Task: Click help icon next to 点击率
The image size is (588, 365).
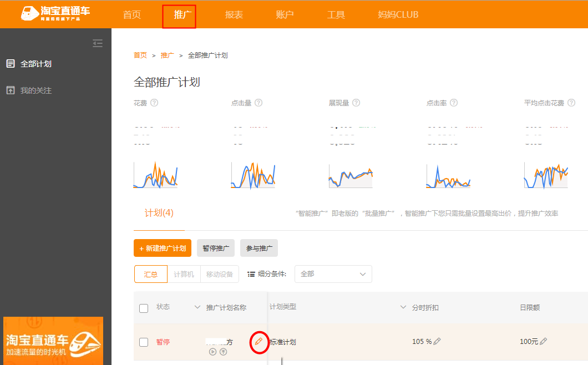Action: point(454,103)
